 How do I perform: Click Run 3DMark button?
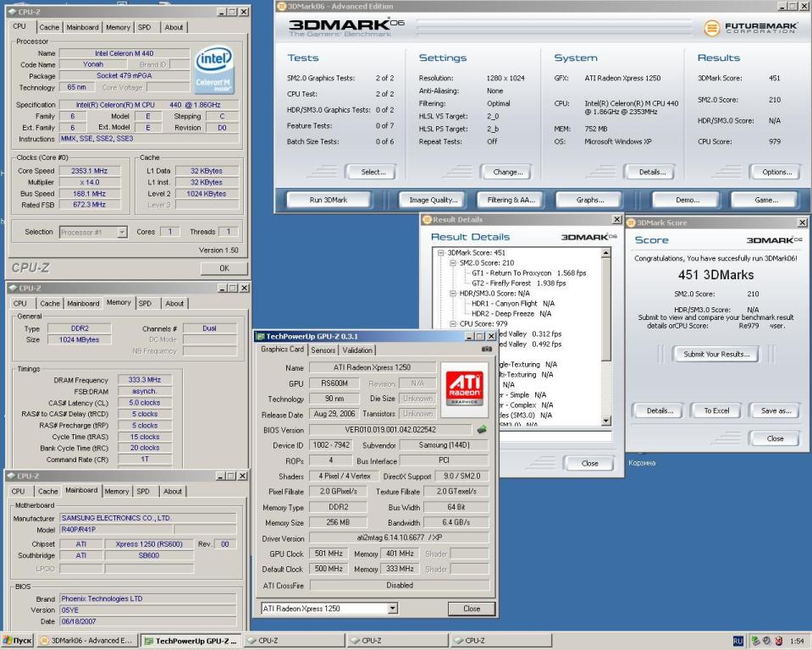(x=329, y=200)
